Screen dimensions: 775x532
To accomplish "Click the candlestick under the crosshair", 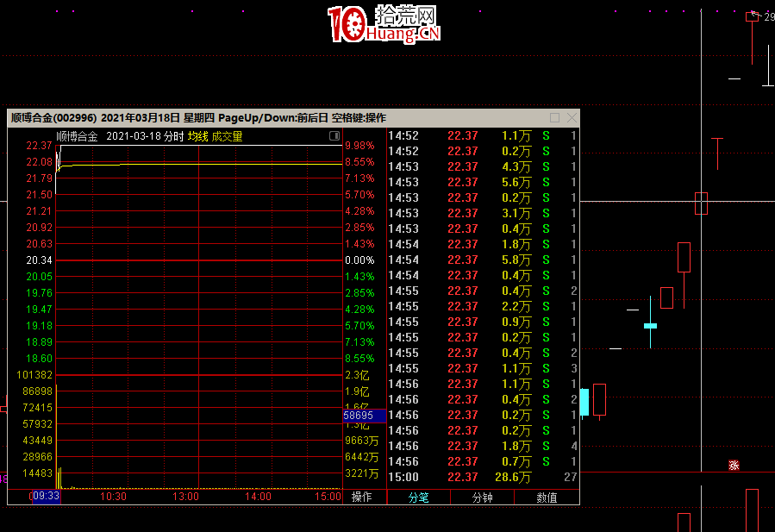I will click(x=701, y=203).
